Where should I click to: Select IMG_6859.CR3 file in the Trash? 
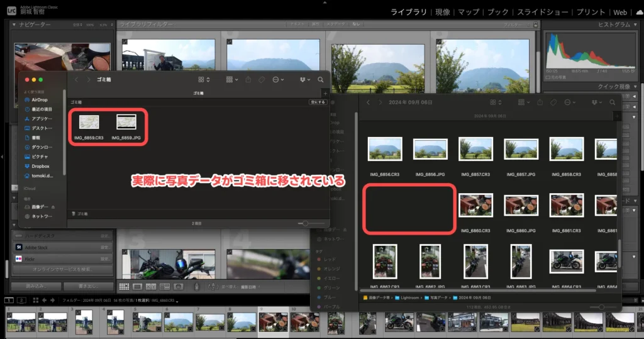(x=89, y=122)
